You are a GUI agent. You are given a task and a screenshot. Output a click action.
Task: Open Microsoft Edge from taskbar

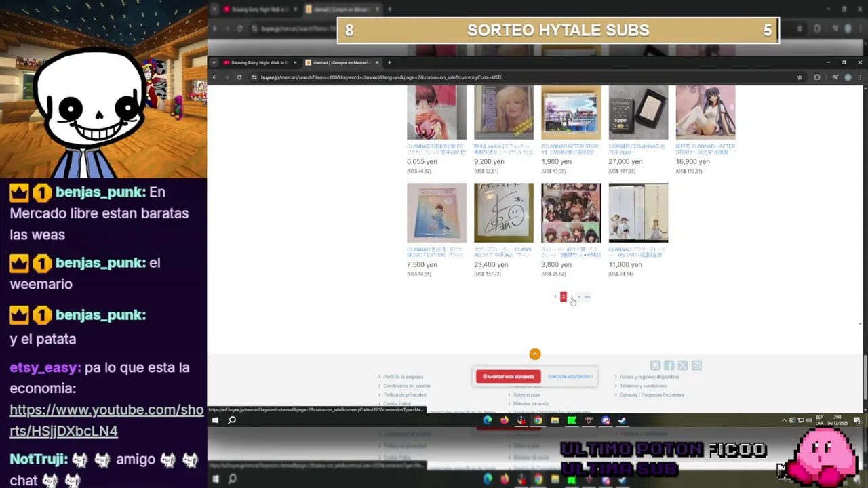(x=488, y=420)
